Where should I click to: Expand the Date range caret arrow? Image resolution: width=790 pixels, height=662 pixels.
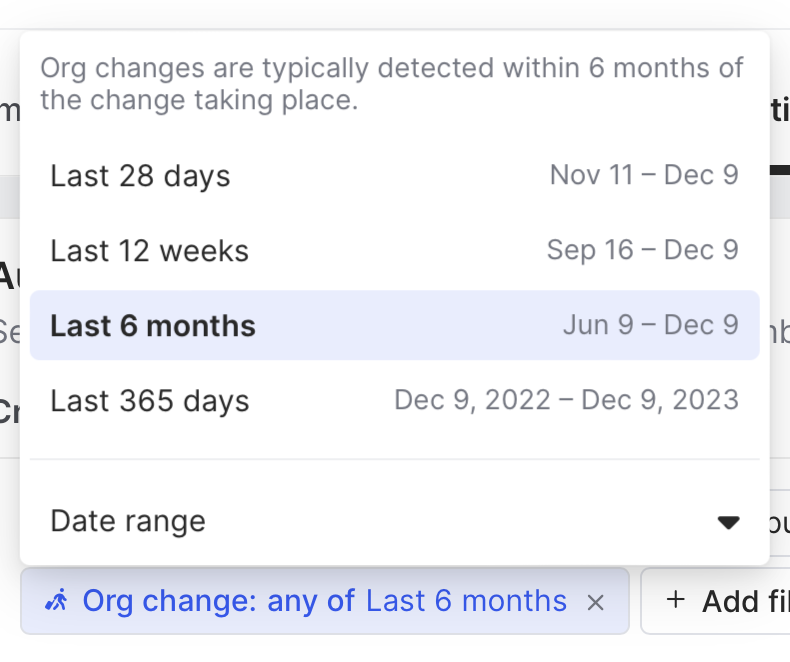coord(728,522)
